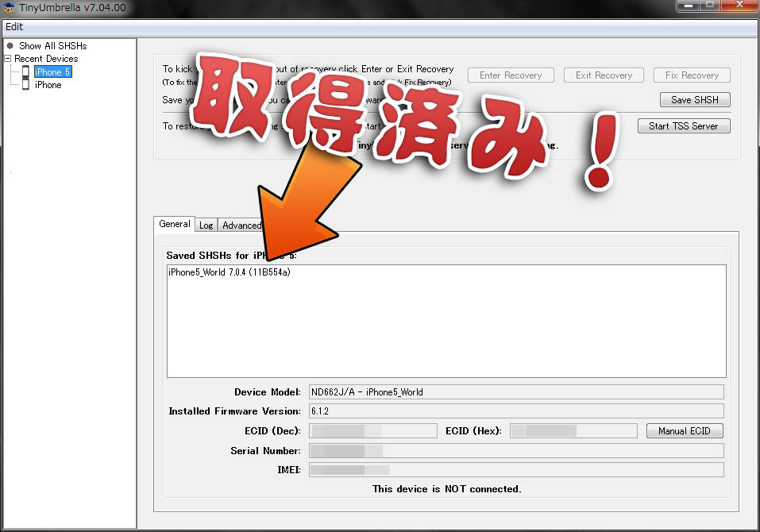Click the Fix Recovery button

click(x=692, y=75)
